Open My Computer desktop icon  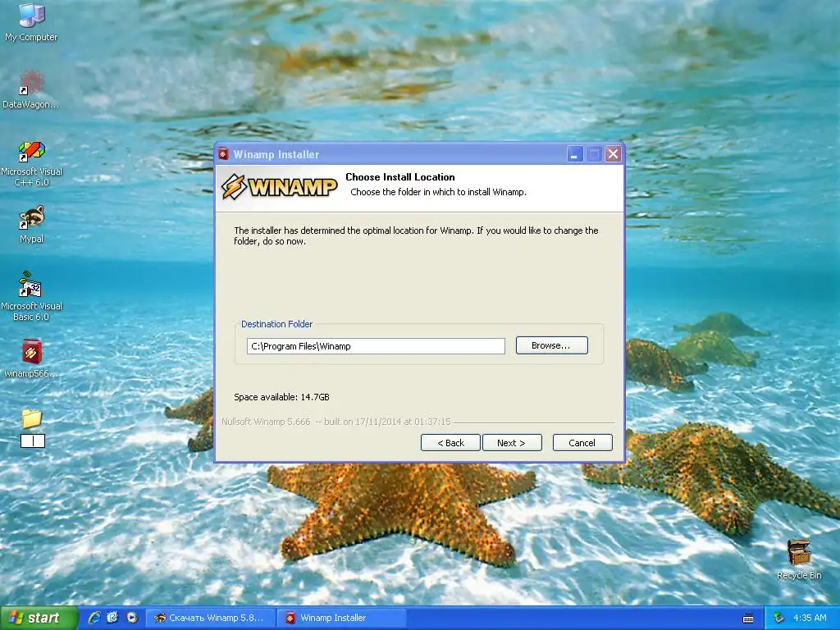click(32, 22)
